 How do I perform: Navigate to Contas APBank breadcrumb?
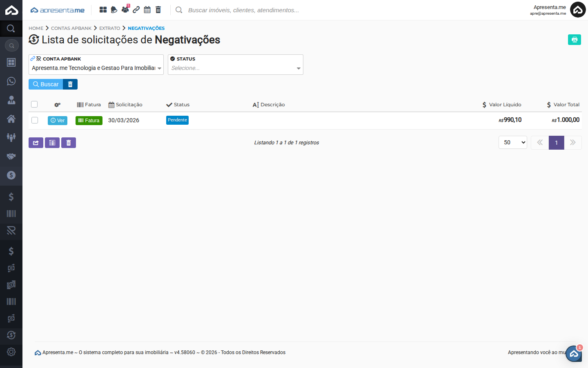[x=71, y=28]
